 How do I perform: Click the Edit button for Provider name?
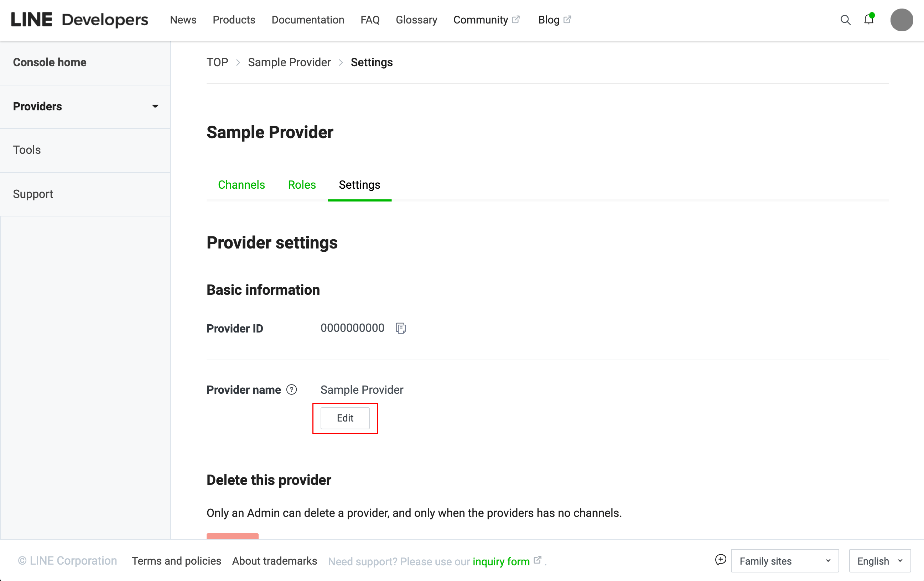[345, 418]
